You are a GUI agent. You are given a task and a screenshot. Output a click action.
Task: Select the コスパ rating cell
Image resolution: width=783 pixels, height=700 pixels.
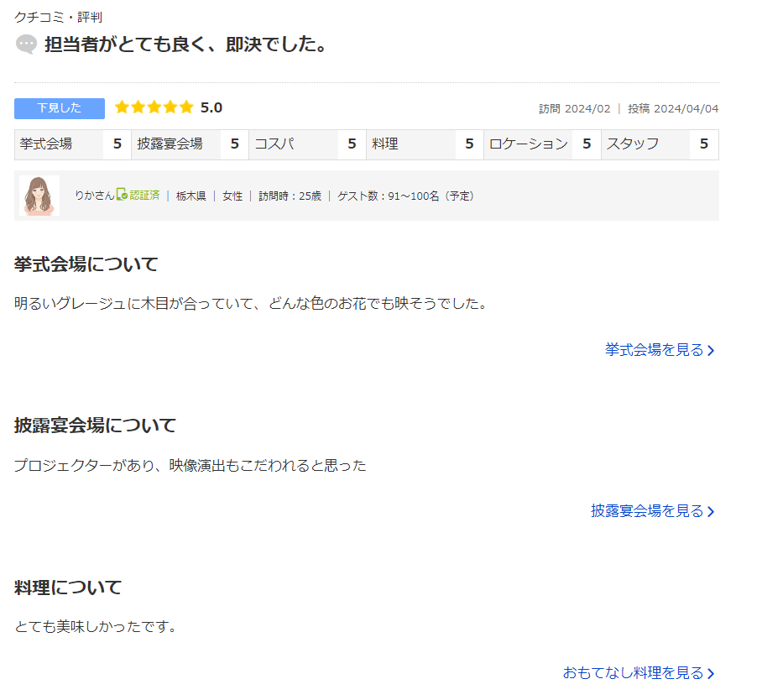307,144
